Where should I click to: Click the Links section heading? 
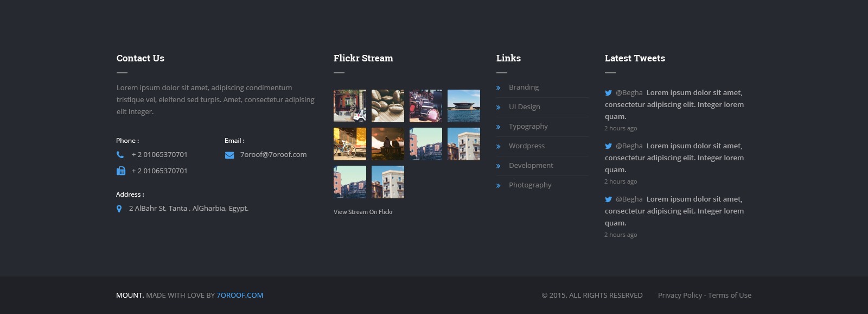(508, 58)
